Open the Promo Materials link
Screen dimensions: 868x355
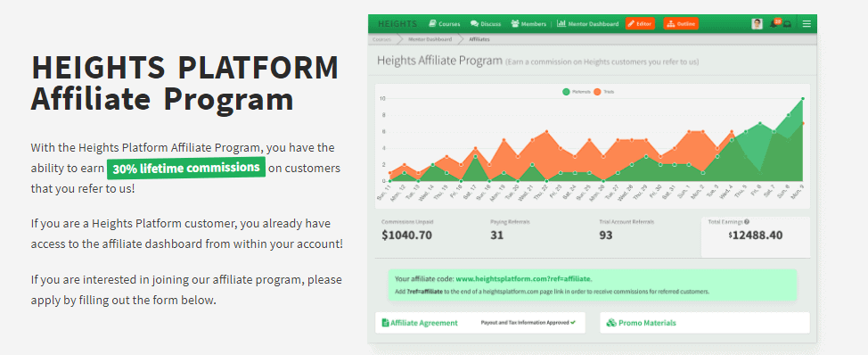pyautogui.click(x=641, y=323)
